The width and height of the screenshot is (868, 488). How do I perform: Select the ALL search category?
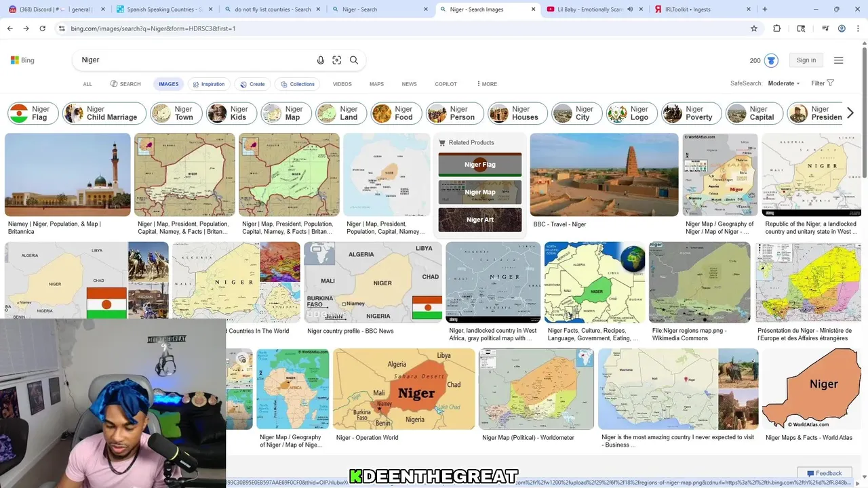click(87, 84)
